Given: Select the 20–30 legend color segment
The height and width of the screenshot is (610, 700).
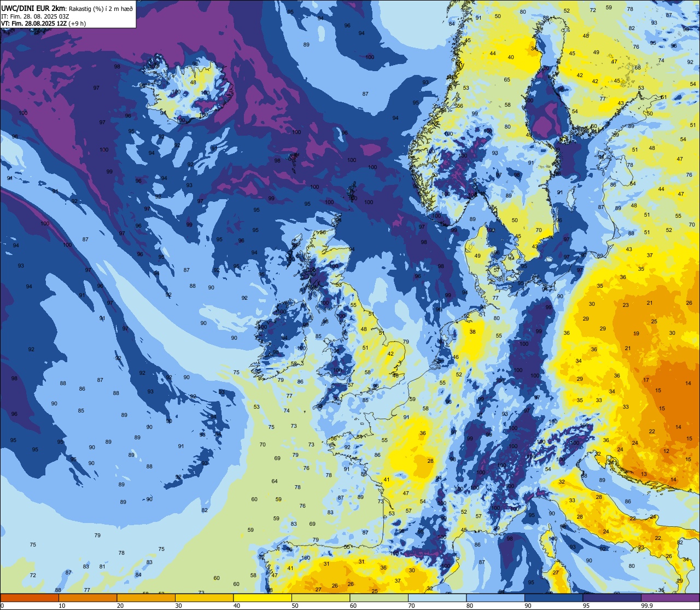Looking at the screenshot, I should [x=146, y=597].
